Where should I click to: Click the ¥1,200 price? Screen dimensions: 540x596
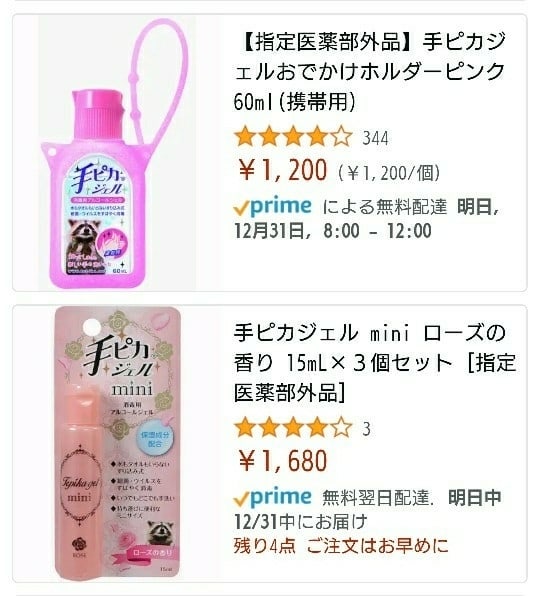[x=283, y=170]
